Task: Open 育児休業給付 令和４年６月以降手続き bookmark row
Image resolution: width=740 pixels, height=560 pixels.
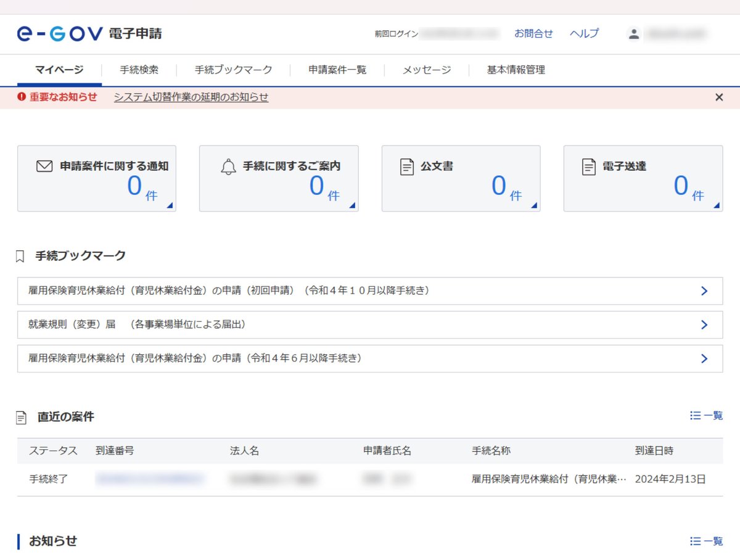Action: coord(370,358)
